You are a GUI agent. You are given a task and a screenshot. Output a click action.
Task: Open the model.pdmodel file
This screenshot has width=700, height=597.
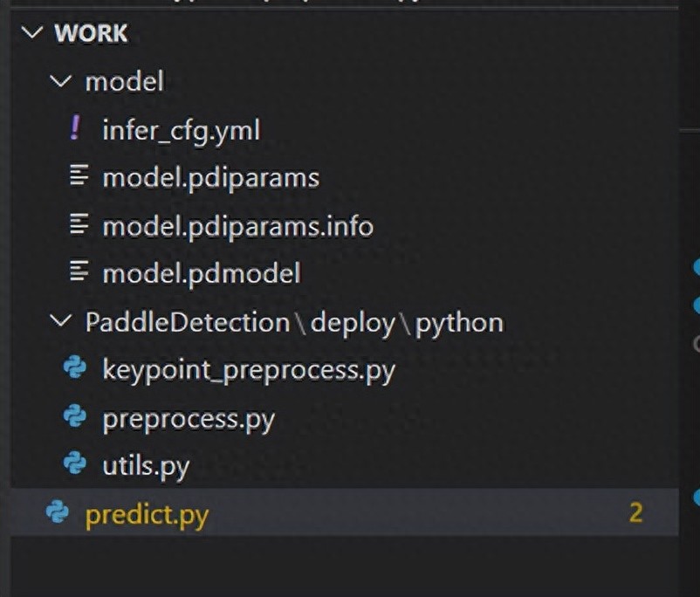point(201,274)
